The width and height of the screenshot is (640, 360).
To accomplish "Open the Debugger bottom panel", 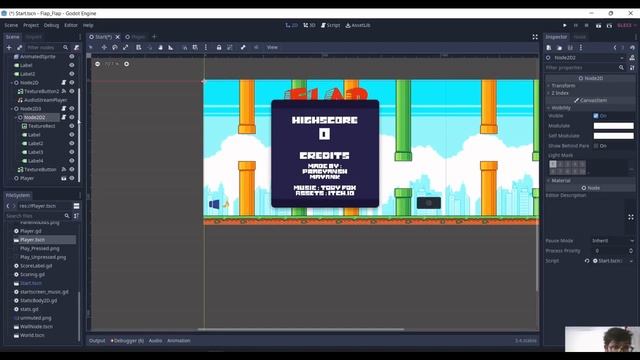I will pyautogui.click(x=127, y=340).
